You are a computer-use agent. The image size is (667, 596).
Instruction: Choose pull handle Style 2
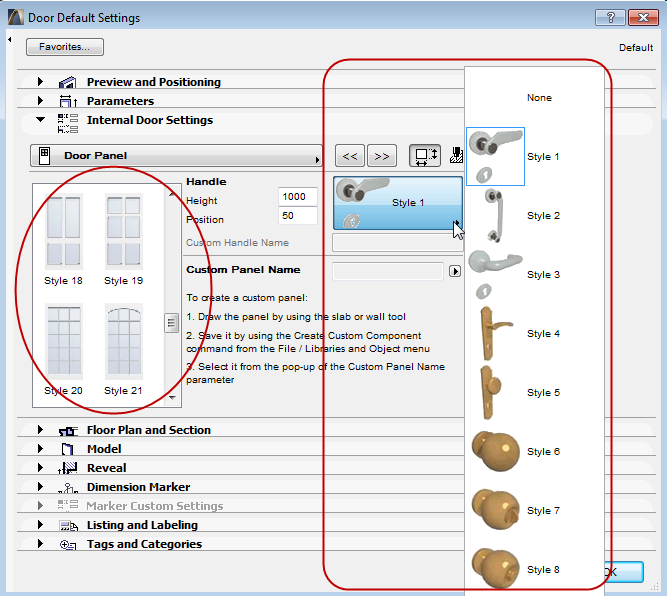[534, 216]
